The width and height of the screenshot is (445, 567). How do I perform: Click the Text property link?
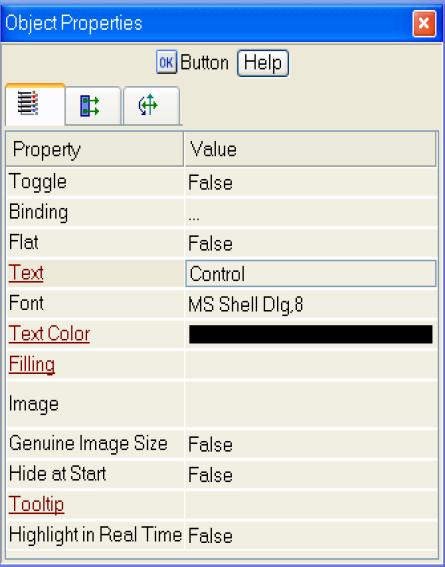point(26,273)
